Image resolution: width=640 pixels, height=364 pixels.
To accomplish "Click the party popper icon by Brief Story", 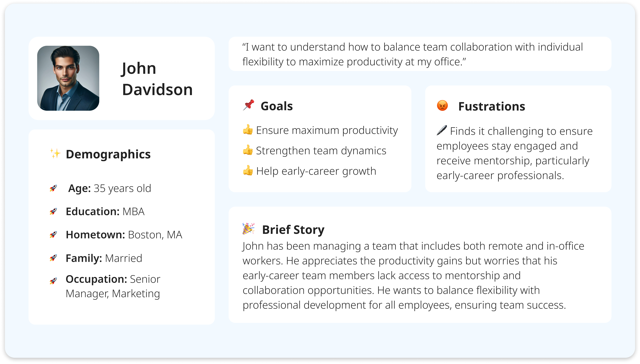I will [248, 229].
